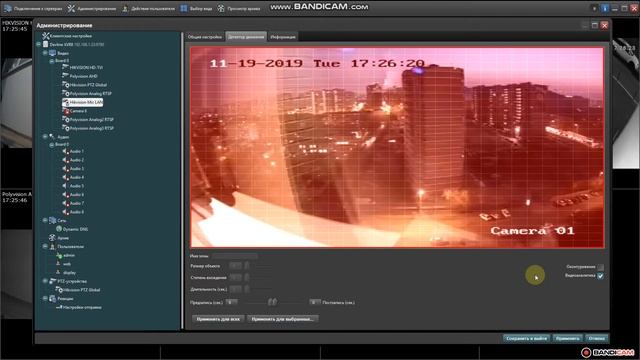This screenshot has width=640, height=360.
Task: Switch to the Общие настройки tab
Action: pos(204,37)
